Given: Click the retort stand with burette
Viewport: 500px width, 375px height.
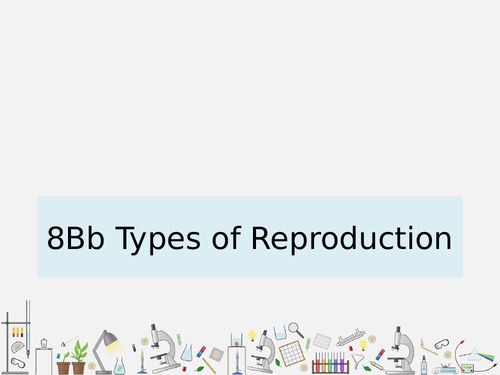Looking at the screenshot, I should pos(16,337).
